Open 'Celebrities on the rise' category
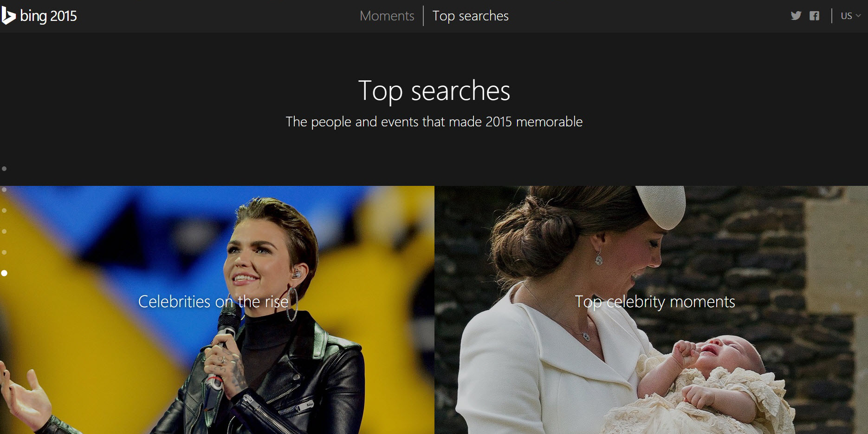 coord(214,302)
